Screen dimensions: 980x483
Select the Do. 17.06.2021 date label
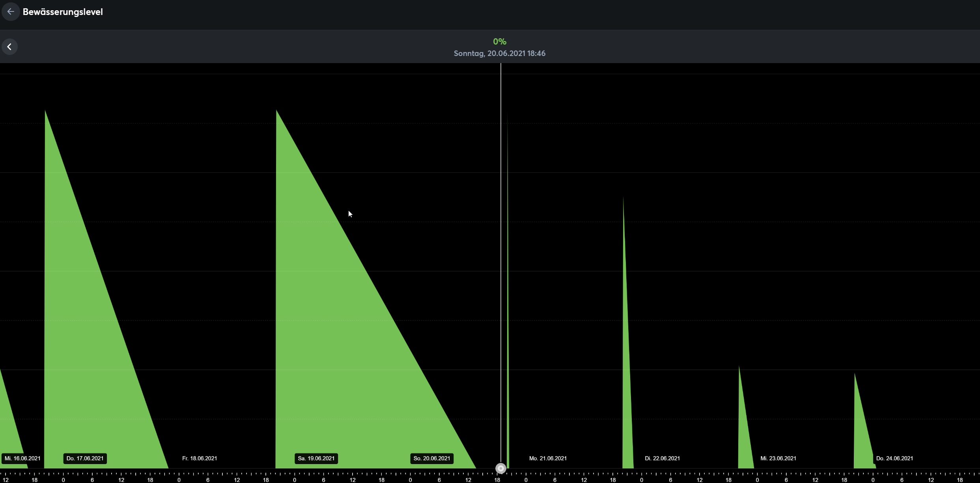(85, 458)
